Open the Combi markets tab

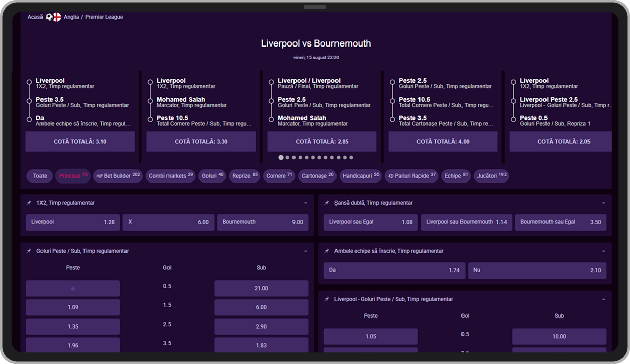tap(171, 176)
